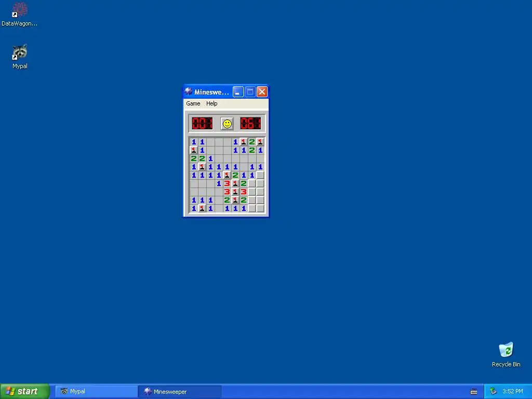Click the flag in row 7, column 6
This screenshot has height=399, width=532.
[235, 192]
